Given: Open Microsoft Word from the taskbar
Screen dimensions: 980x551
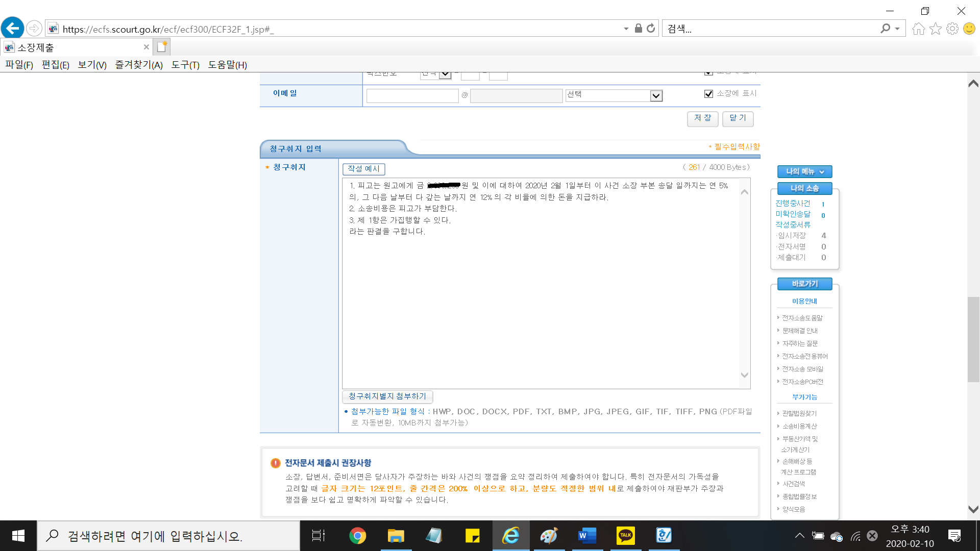Looking at the screenshot, I should [587, 535].
